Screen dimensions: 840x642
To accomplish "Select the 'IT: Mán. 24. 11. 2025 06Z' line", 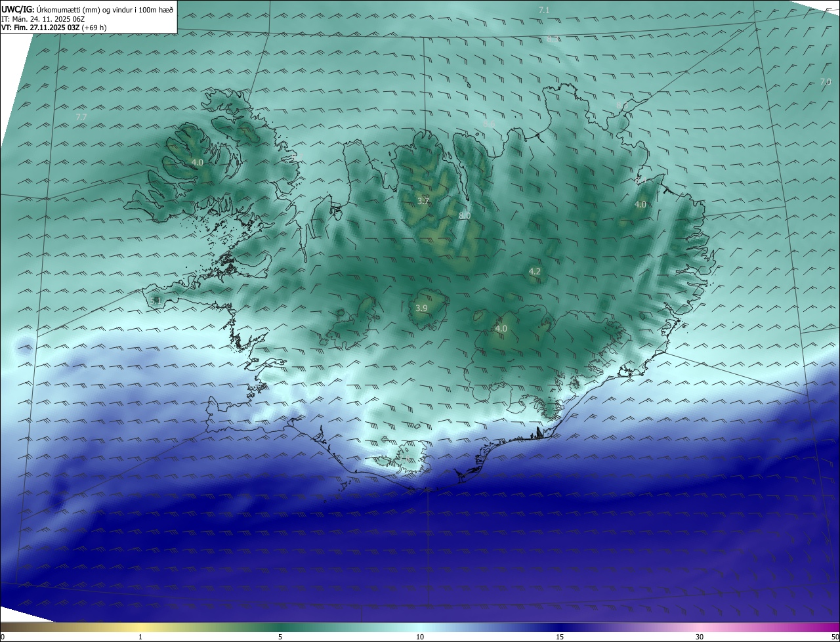I will 43,19.
